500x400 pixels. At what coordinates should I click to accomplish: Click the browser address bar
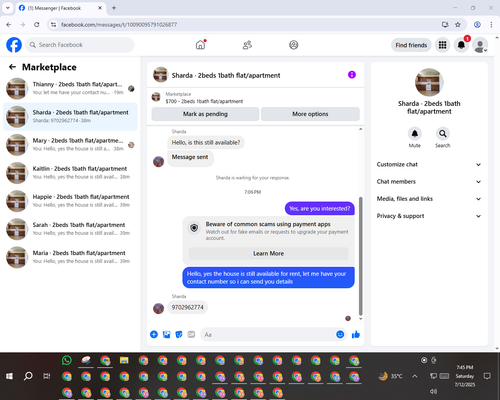point(247,24)
